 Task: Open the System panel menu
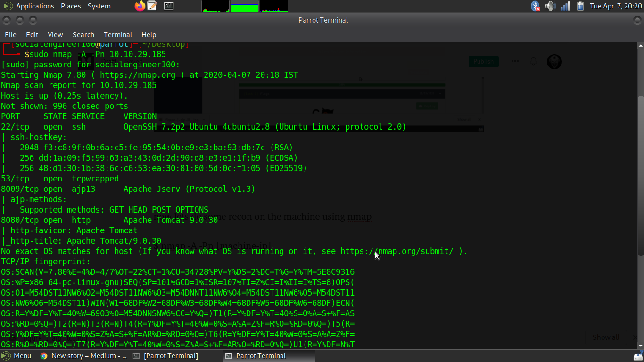(x=99, y=6)
